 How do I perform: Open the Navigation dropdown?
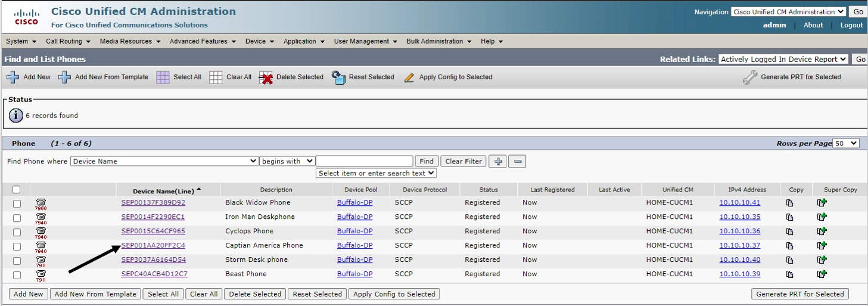coord(788,12)
